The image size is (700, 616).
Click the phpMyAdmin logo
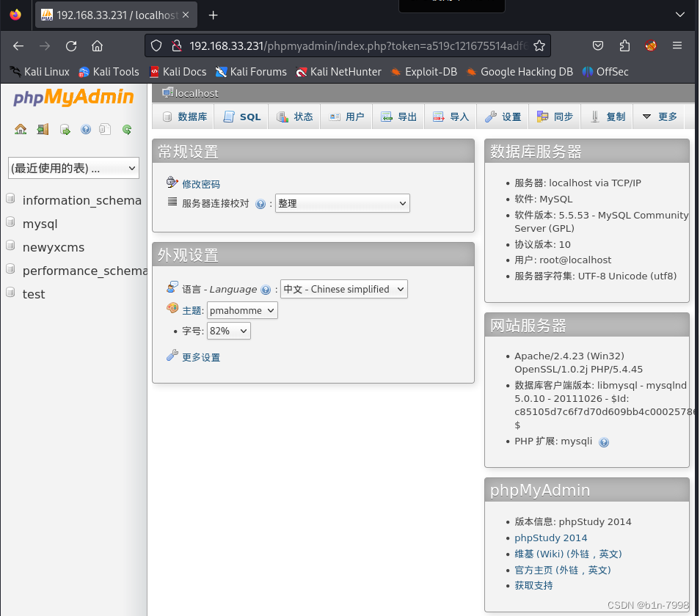point(73,97)
